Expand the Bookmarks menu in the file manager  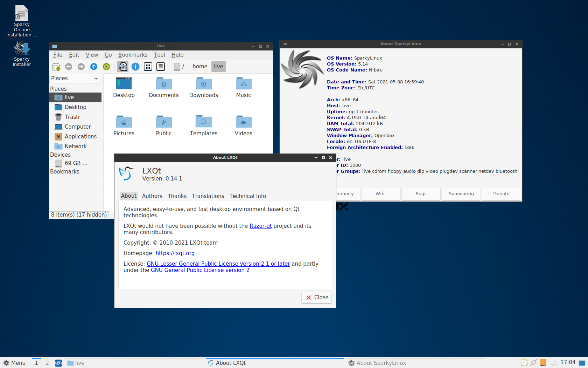[133, 55]
